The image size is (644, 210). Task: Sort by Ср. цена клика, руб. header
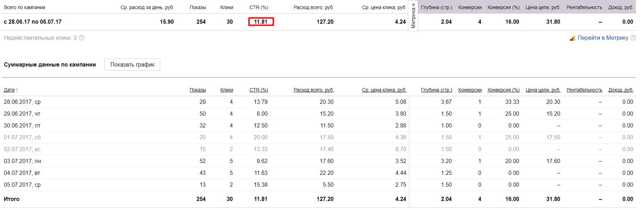[384, 90]
